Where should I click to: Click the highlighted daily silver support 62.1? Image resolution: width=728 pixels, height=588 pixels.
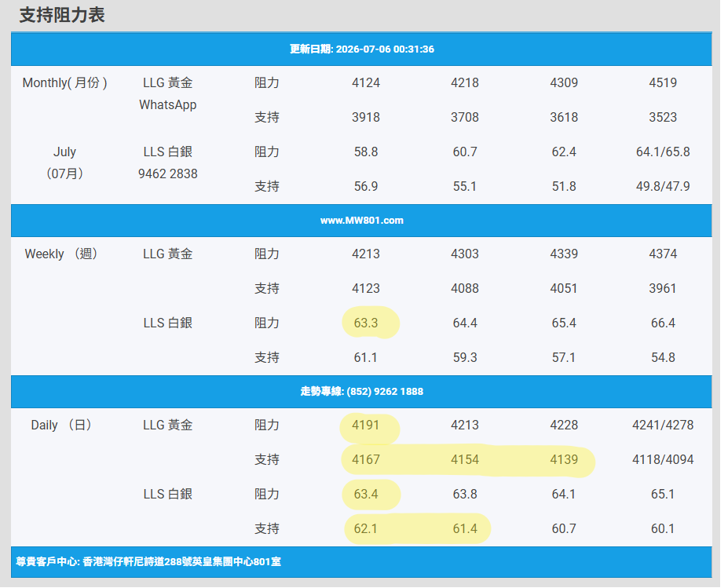click(x=366, y=528)
